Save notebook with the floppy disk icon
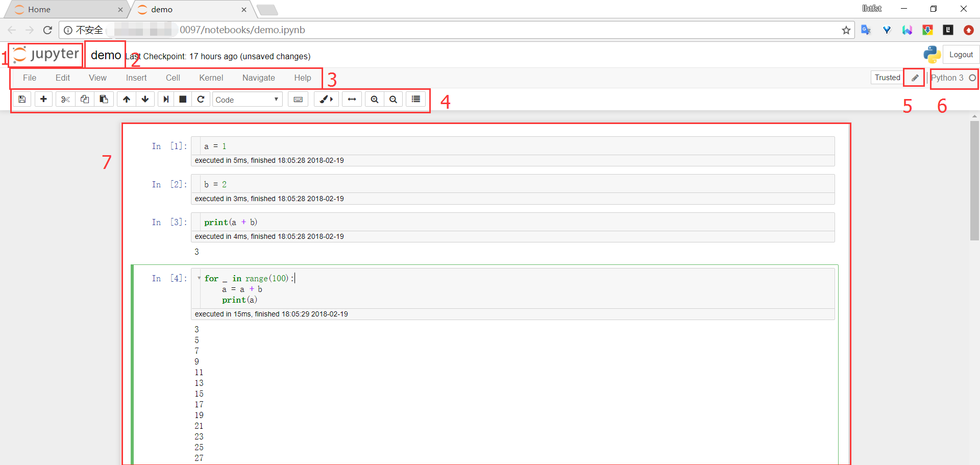This screenshot has width=980, height=465. tap(22, 99)
